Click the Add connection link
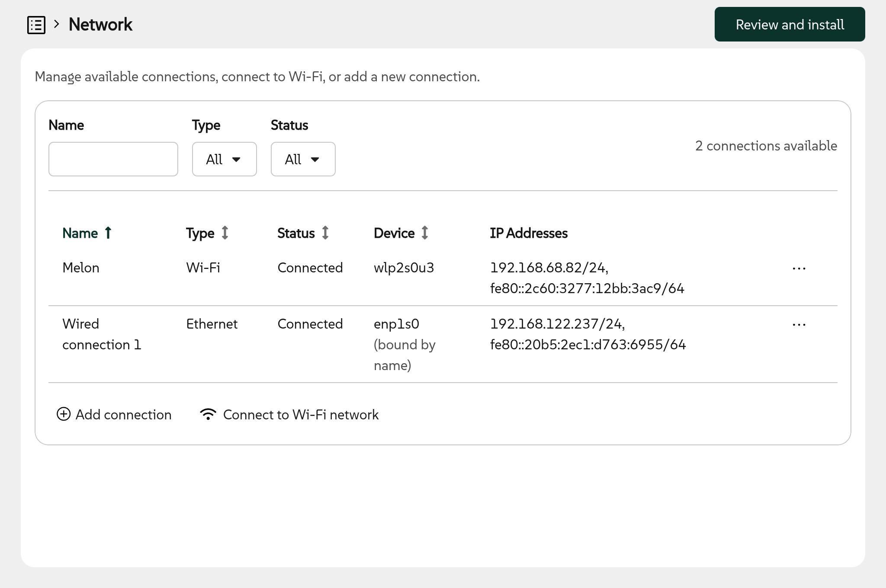 (124, 414)
